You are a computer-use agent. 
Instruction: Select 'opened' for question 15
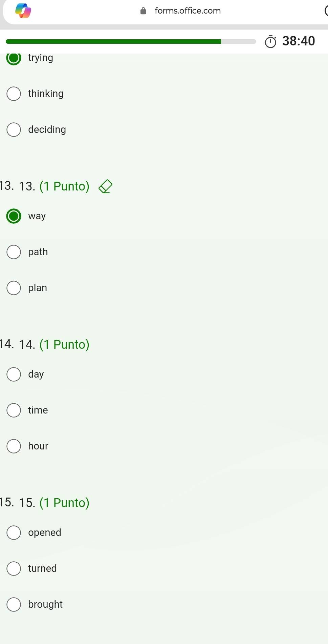14,532
